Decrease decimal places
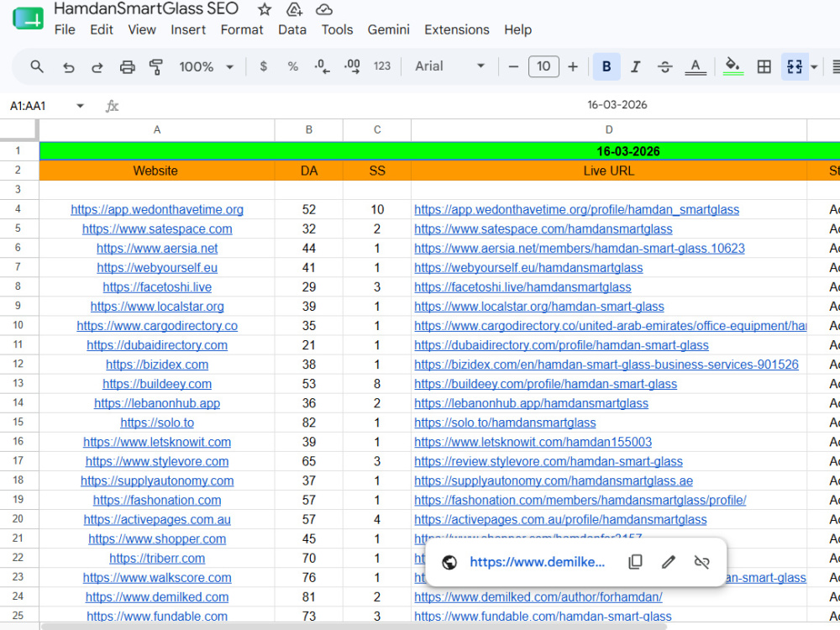This screenshot has width=840, height=630. [322, 66]
